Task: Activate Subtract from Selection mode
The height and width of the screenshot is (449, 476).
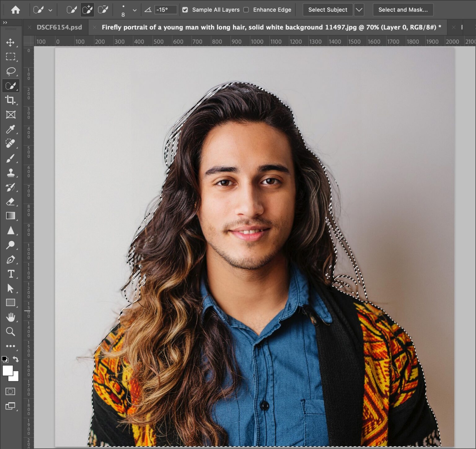Action: click(103, 10)
